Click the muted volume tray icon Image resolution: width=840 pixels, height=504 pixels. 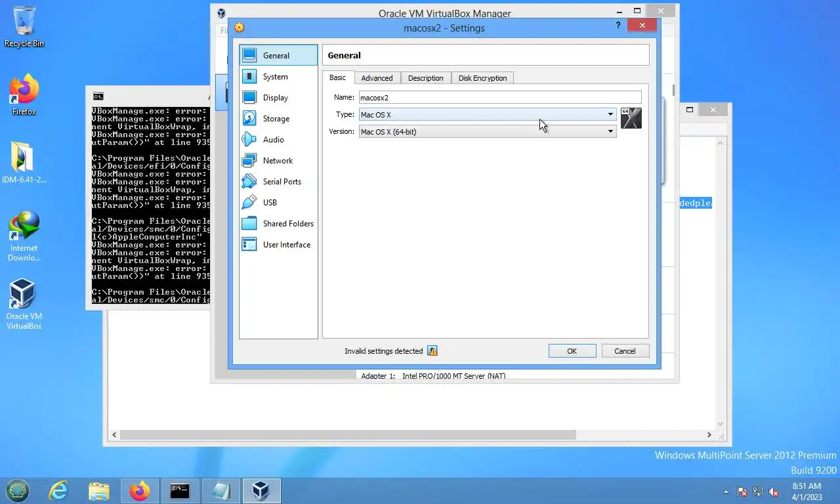[x=774, y=492]
